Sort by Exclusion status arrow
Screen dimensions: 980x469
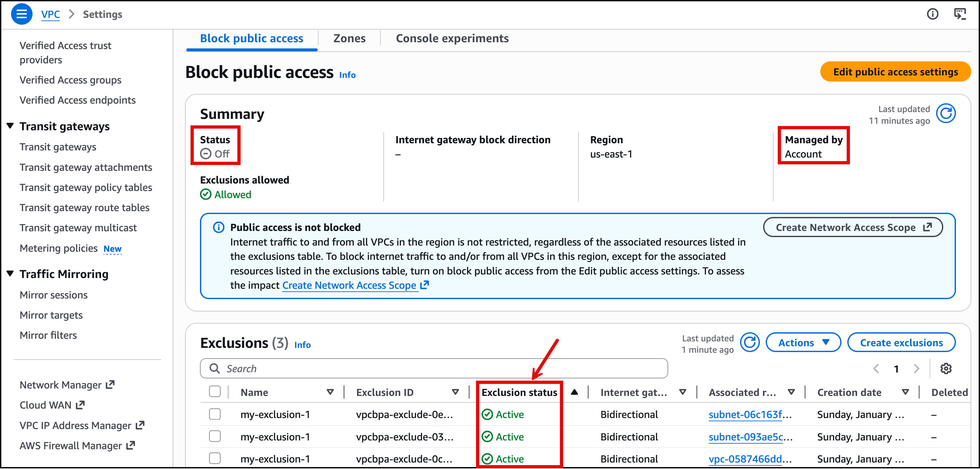pos(574,392)
